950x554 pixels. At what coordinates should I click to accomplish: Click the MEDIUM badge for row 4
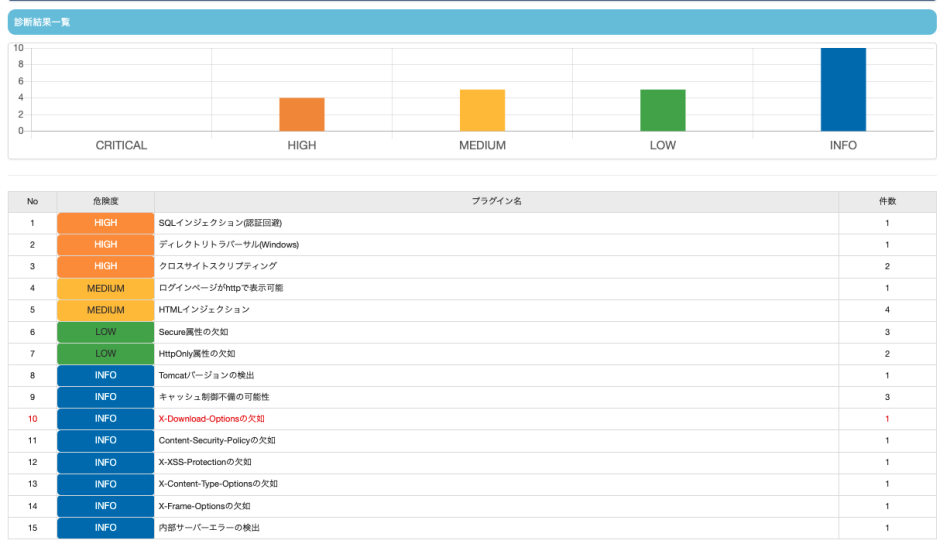pyautogui.click(x=105, y=289)
